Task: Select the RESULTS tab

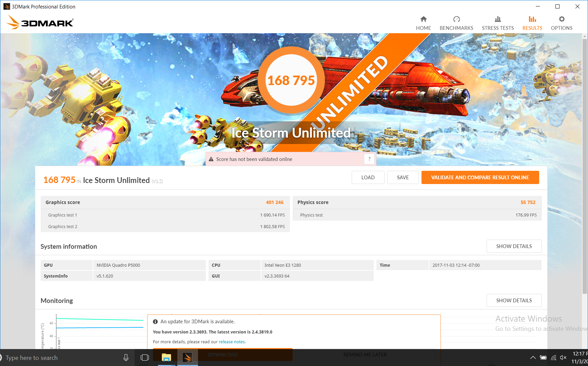Action: click(532, 23)
